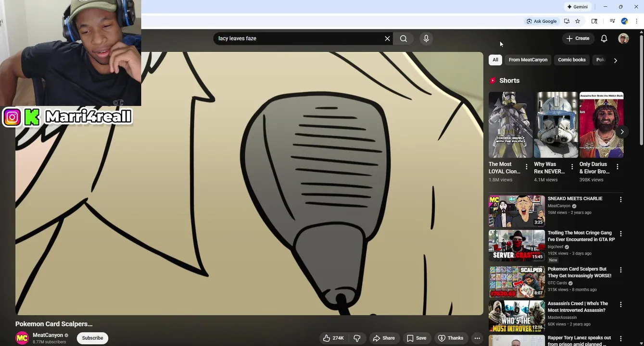Open options for Only Darius short
This screenshot has height=346, width=644.
tap(617, 167)
